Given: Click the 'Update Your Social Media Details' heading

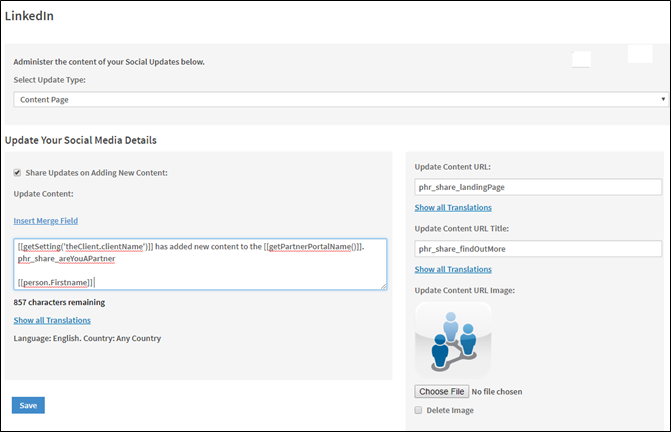Looking at the screenshot, I should coord(80,140).
